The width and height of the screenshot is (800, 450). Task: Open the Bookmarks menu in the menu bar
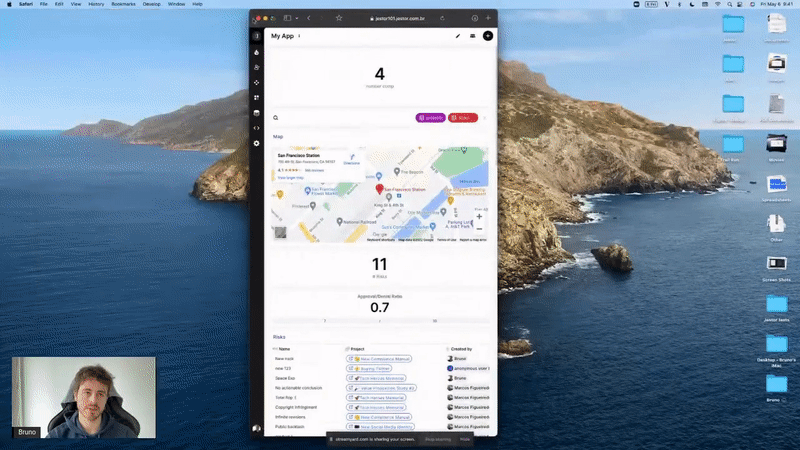pyautogui.click(x=123, y=4)
